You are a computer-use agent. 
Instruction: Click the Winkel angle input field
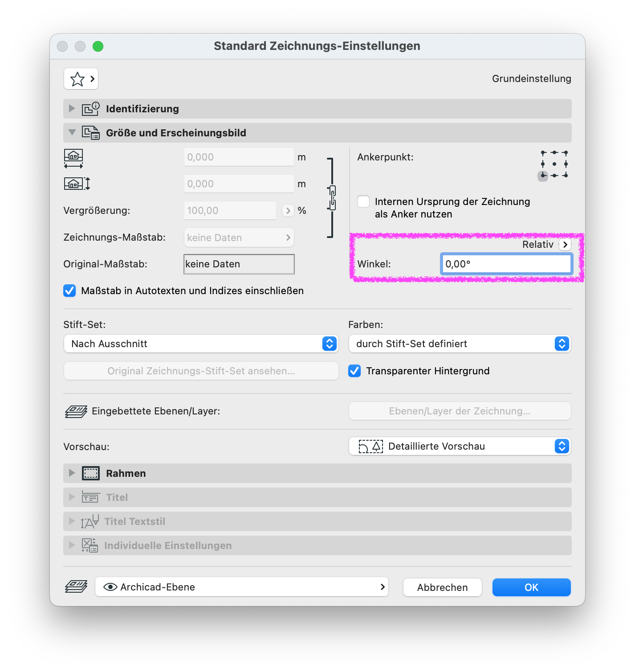coord(506,264)
